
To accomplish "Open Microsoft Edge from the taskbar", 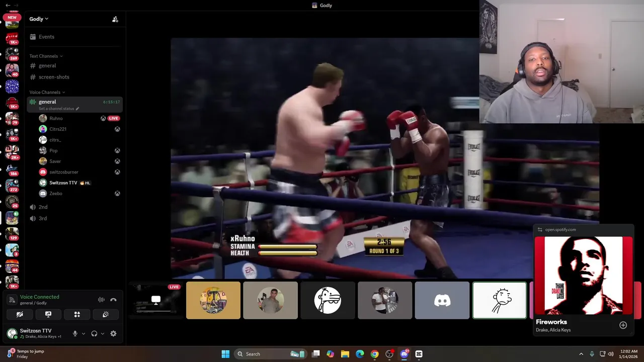I will pos(360,354).
